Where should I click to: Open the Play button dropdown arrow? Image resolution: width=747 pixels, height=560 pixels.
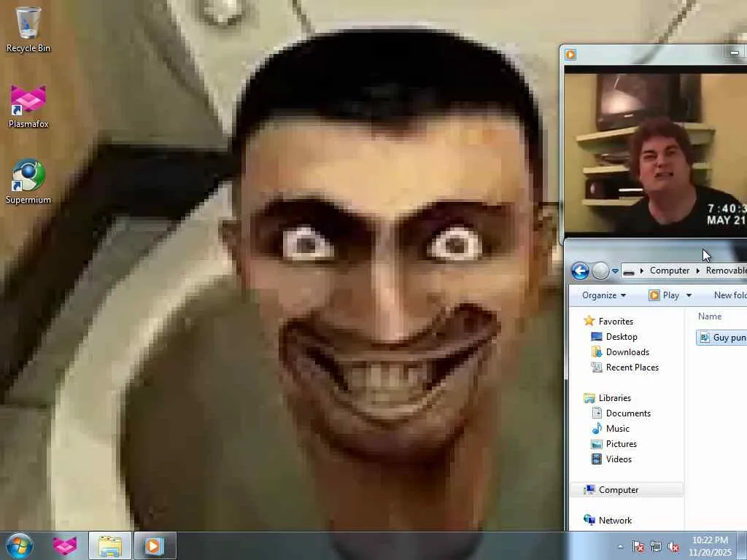689,296
